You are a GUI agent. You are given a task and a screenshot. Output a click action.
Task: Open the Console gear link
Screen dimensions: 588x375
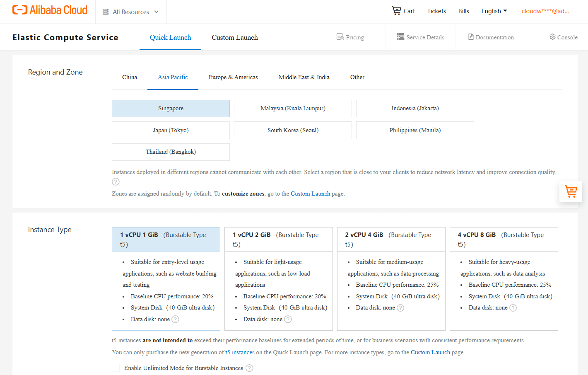tap(563, 37)
